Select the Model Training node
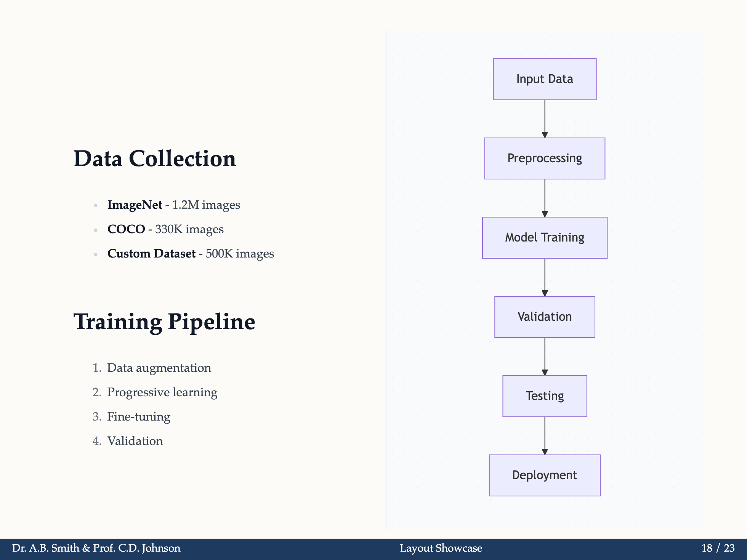This screenshot has height=560, width=747. tap(544, 237)
